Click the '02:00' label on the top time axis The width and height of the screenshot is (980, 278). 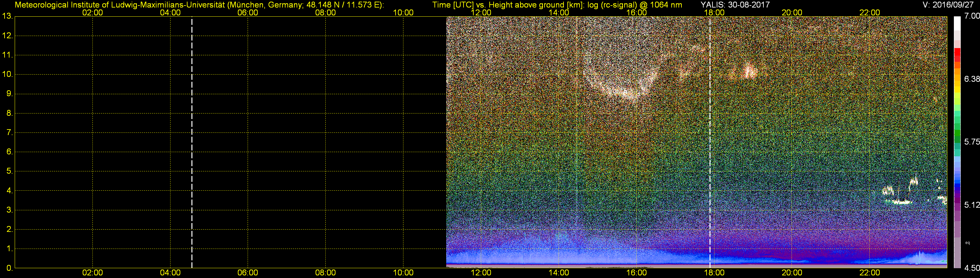tap(92, 12)
